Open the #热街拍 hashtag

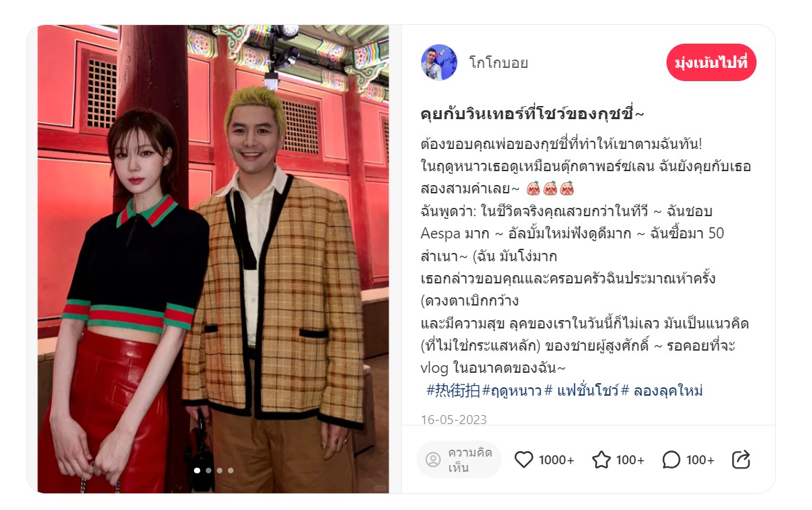[453, 390]
